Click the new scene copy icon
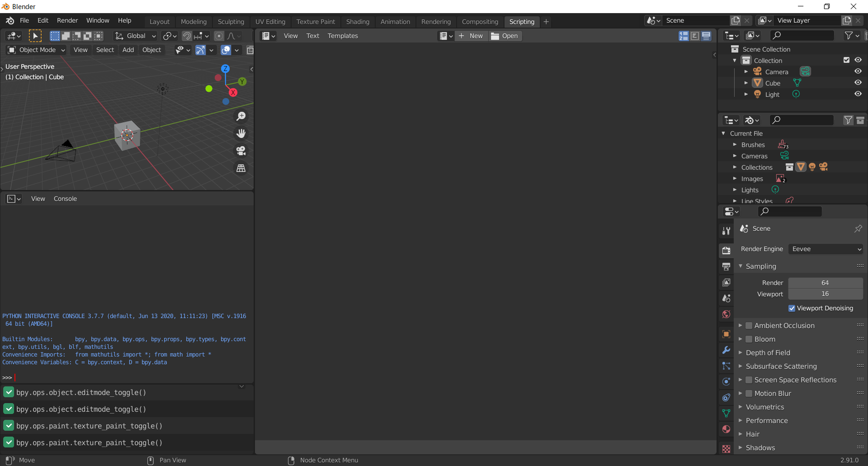Image resolution: width=868 pixels, height=466 pixels. 736,20
